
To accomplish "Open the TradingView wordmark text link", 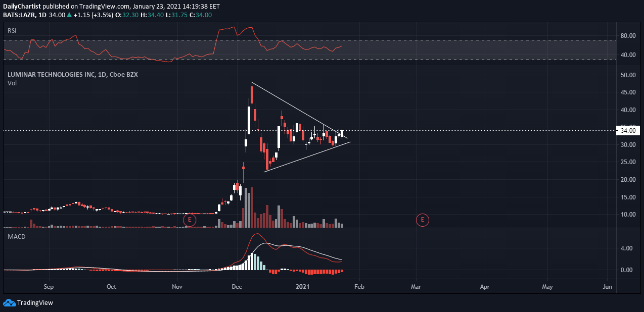I will 35,303.
